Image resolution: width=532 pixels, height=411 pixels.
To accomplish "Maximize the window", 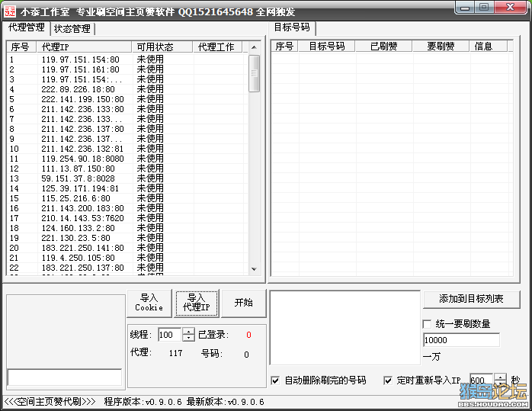I will pyautogui.click(x=484, y=7).
